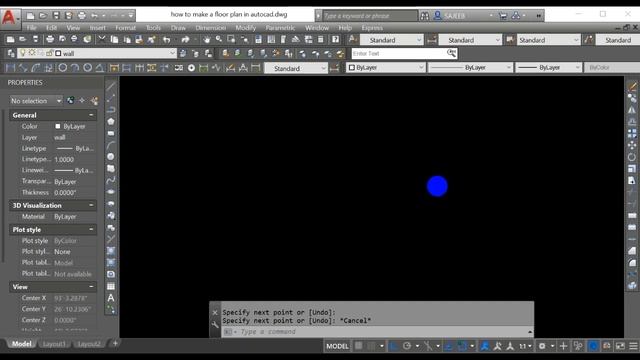
Task: Open the customize wrench beside command line
Action: pyautogui.click(x=215, y=325)
